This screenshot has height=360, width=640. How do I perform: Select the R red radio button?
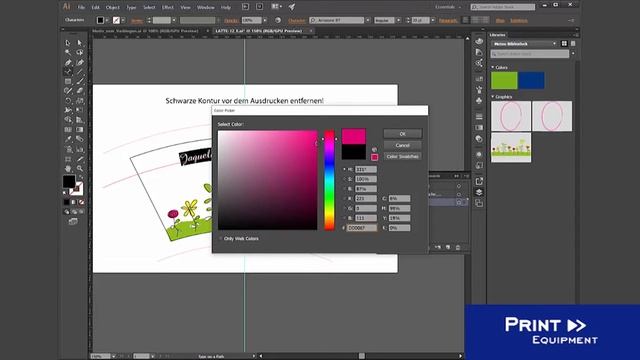tap(344, 198)
